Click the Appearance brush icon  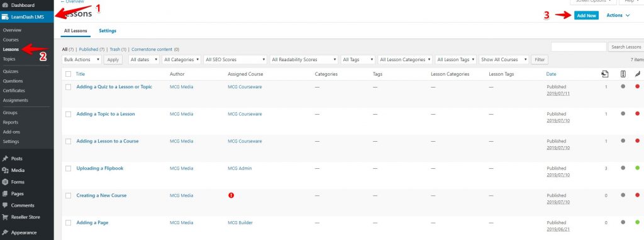[x=5, y=232]
